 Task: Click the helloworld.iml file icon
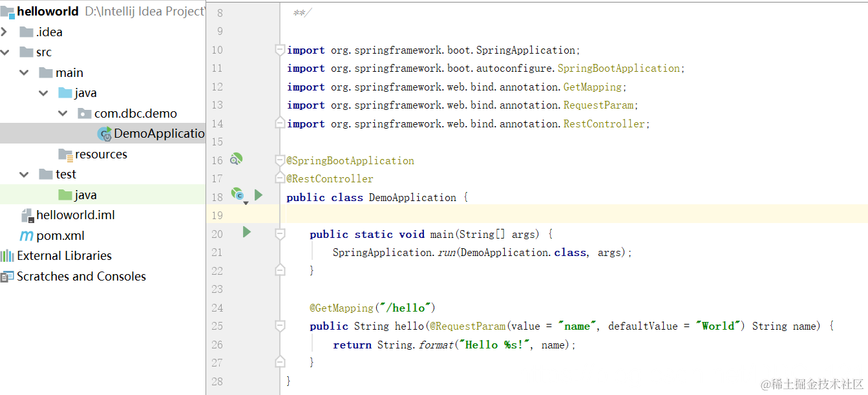pyautogui.click(x=27, y=215)
